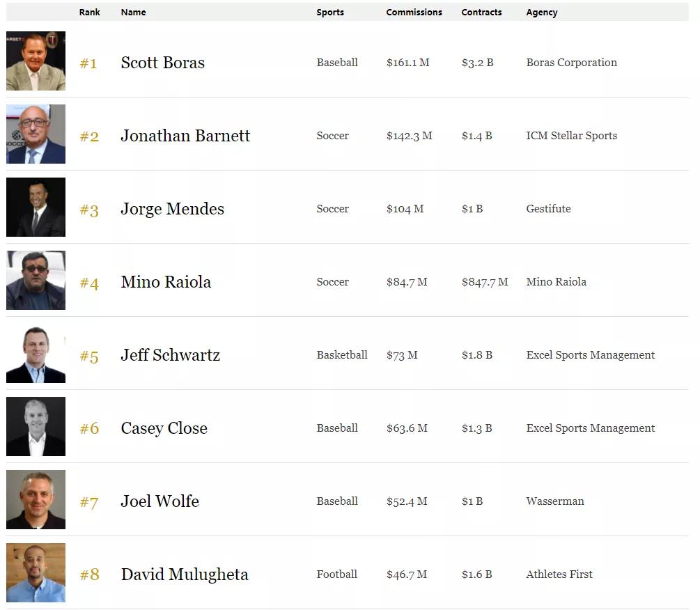
Task: Open David Mulugheta's profile name
Action: 185,574
